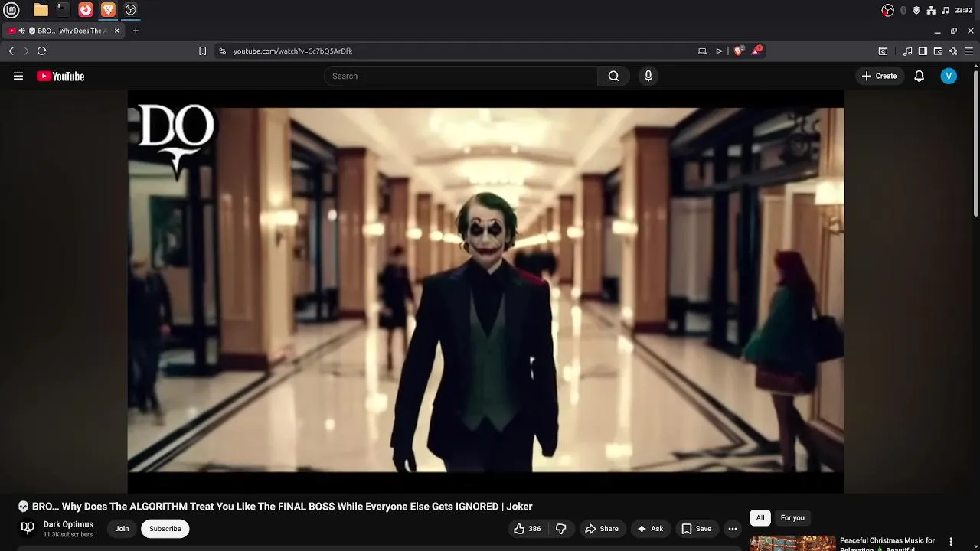Click the search magnifier button
Screen dimensions: 980x551
point(613,76)
